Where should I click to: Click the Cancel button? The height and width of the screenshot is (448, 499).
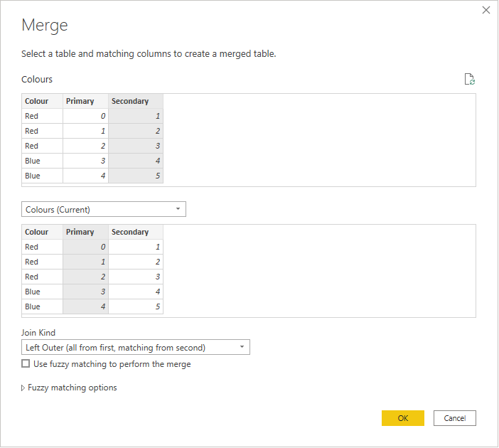(x=454, y=418)
